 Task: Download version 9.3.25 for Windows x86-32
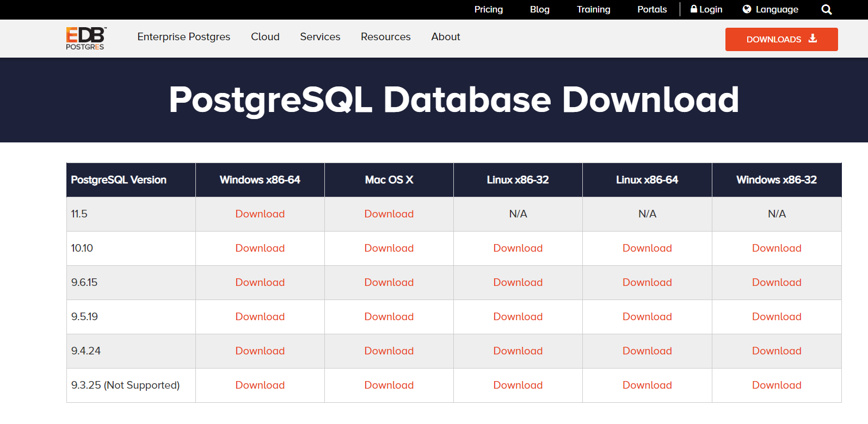click(777, 385)
